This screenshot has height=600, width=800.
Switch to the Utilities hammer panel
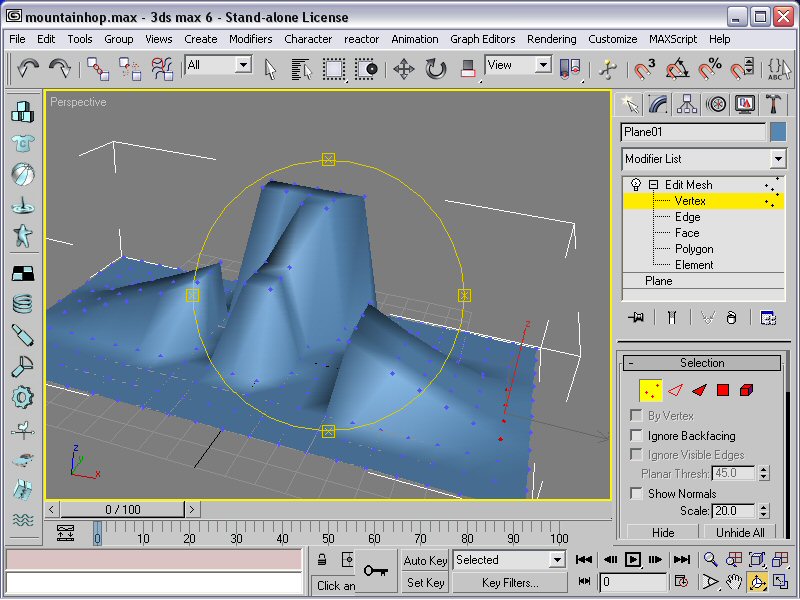[x=773, y=104]
